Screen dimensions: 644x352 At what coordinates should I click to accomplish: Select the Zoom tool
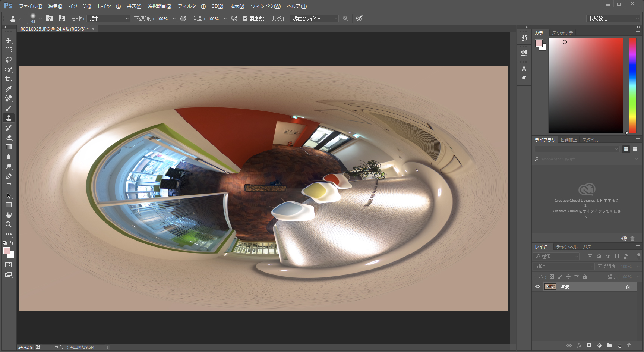click(9, 224)
